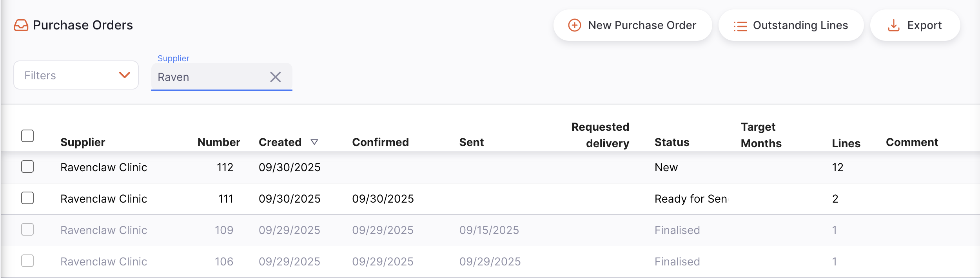Click the Created column sort arrow
The height and width of the screenshot is (278, 980).
coord(314,142)
